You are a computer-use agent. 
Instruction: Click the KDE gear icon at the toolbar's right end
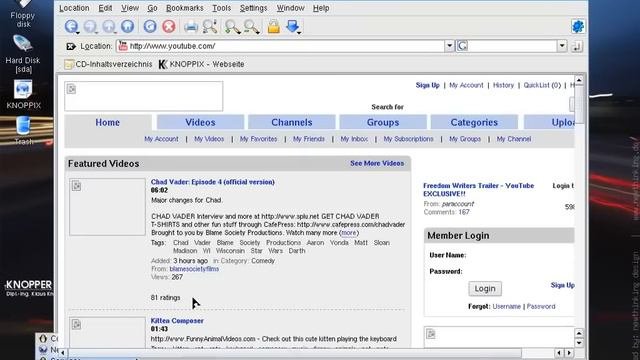(x=578, y=27)
